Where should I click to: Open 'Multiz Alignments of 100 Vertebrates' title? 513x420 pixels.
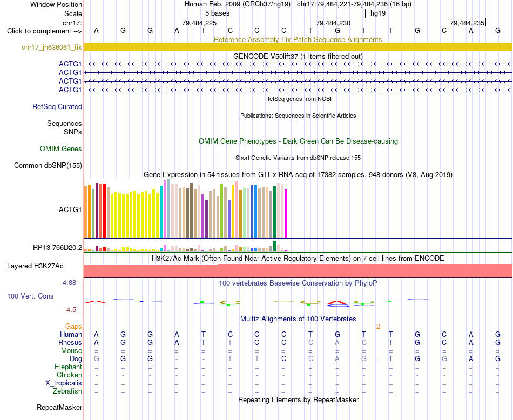pos(298,319)
